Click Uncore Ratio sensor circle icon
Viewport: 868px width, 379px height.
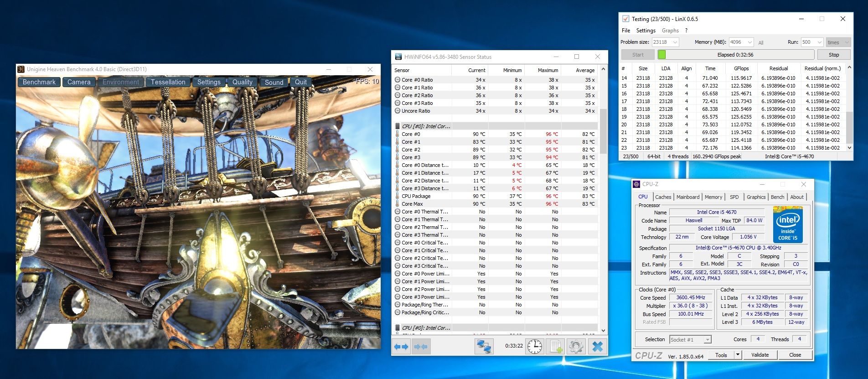tap(398, 111)
